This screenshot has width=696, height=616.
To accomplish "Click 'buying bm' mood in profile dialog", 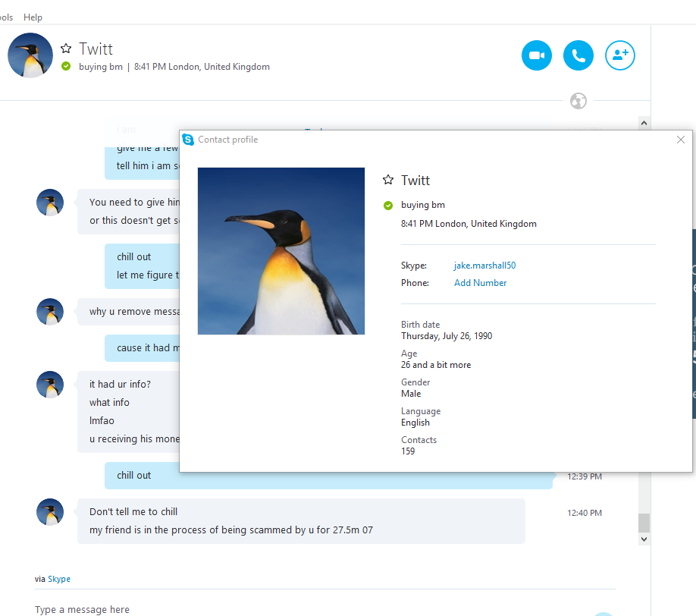I will [423, 205].
